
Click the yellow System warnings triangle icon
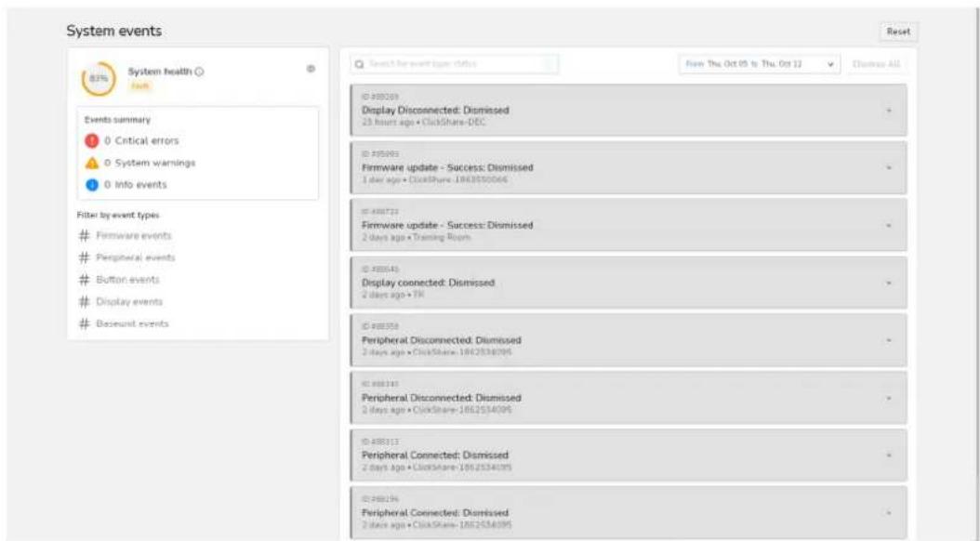point(92,163)
